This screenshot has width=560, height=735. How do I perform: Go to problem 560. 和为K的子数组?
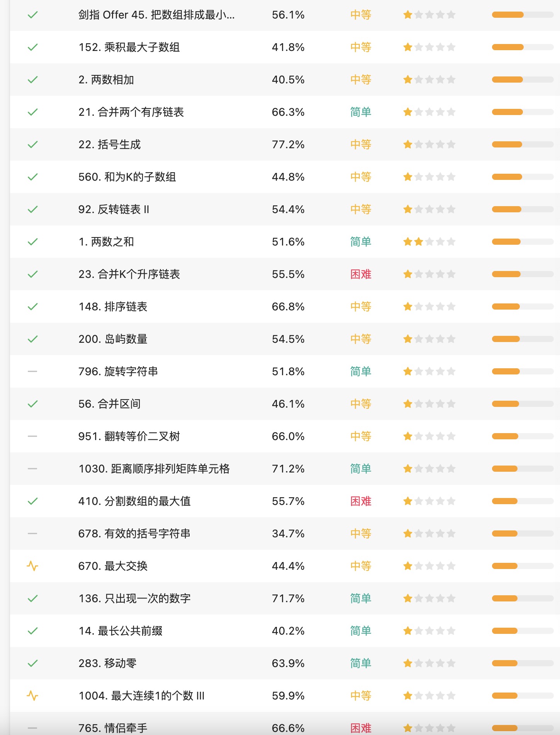pyautogui.click(x=127, y=177)
